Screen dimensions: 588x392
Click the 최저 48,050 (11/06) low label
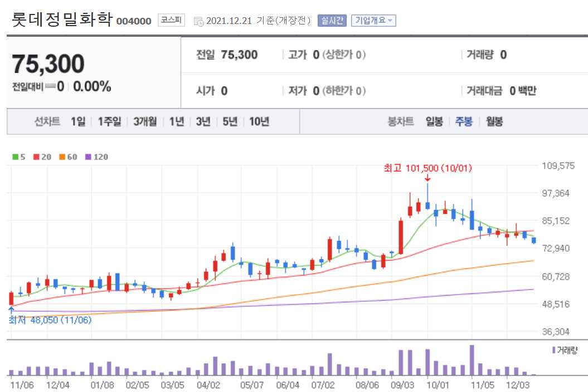pos(50,320)
